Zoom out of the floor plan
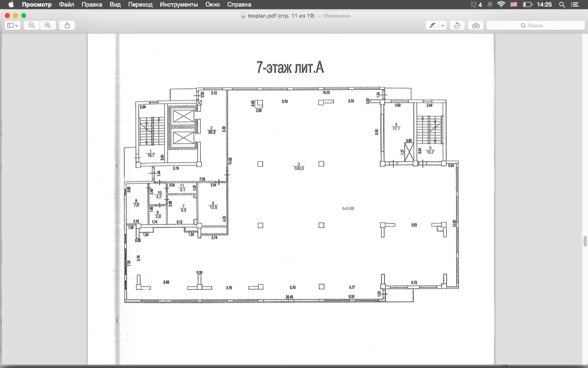 32,25
